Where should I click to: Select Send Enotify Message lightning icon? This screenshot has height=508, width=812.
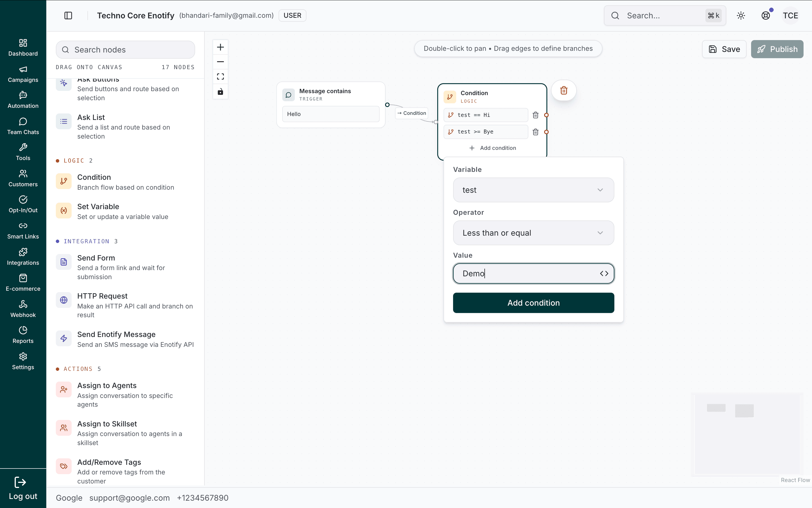pyautogui.click(x=64, y=338)
